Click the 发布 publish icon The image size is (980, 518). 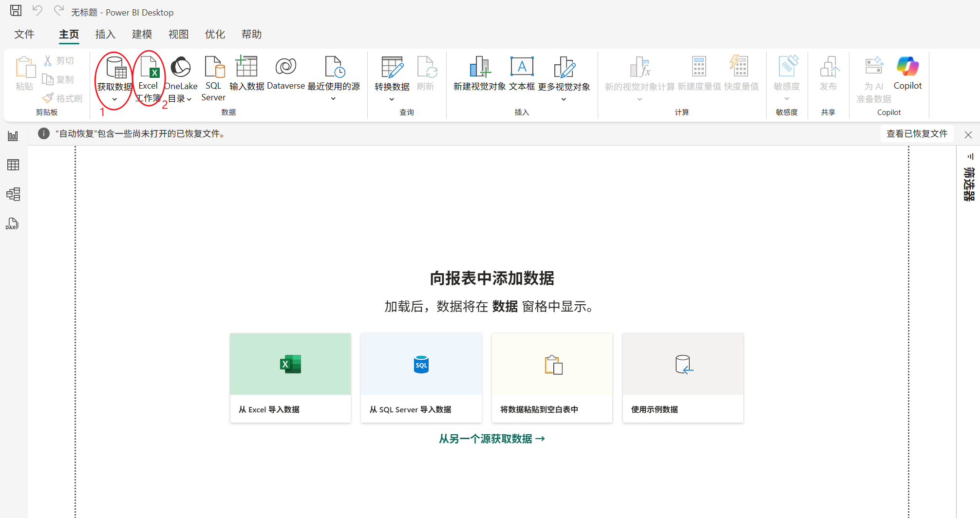click(x=829, y=67)
